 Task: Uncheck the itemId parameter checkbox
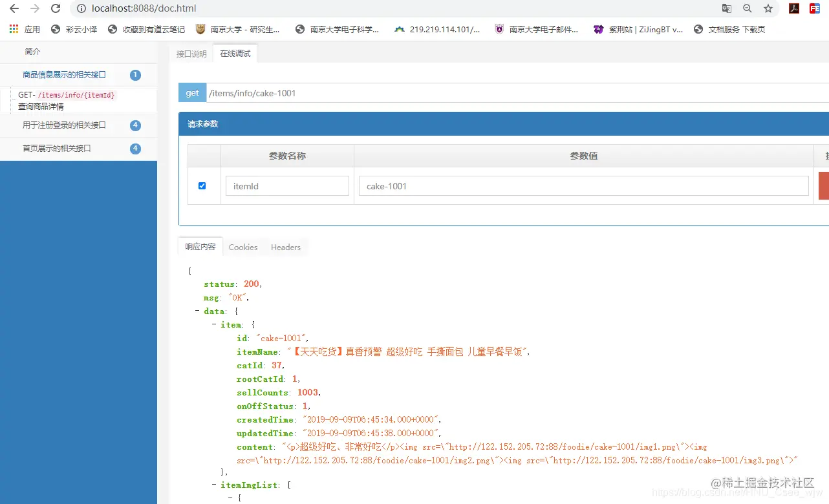tap(201, 185)
